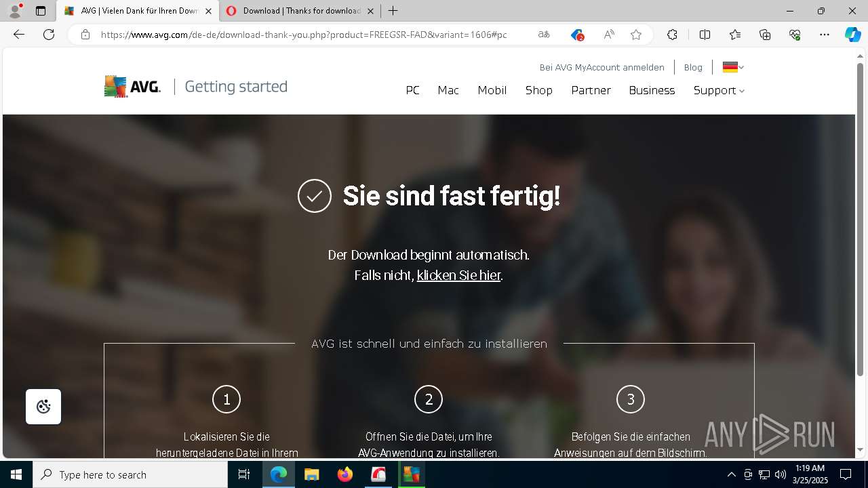Open File Explorer from taskbar
The height and width of the screenshot is (488, 868).
pos(311,474)
